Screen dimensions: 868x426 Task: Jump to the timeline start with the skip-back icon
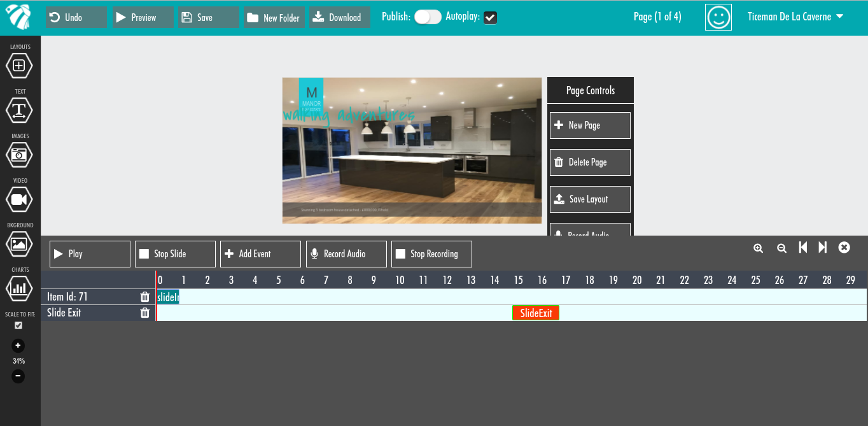(x=803, y=248)
